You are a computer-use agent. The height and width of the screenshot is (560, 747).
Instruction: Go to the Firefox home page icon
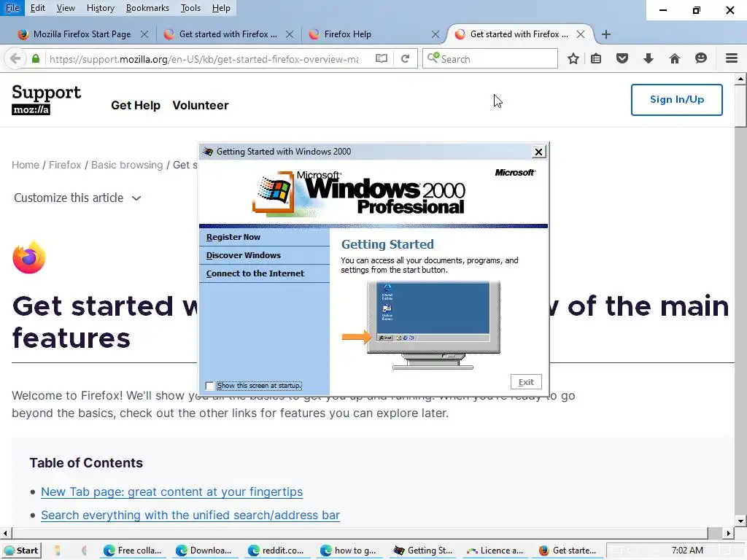[x=675, y=58]
